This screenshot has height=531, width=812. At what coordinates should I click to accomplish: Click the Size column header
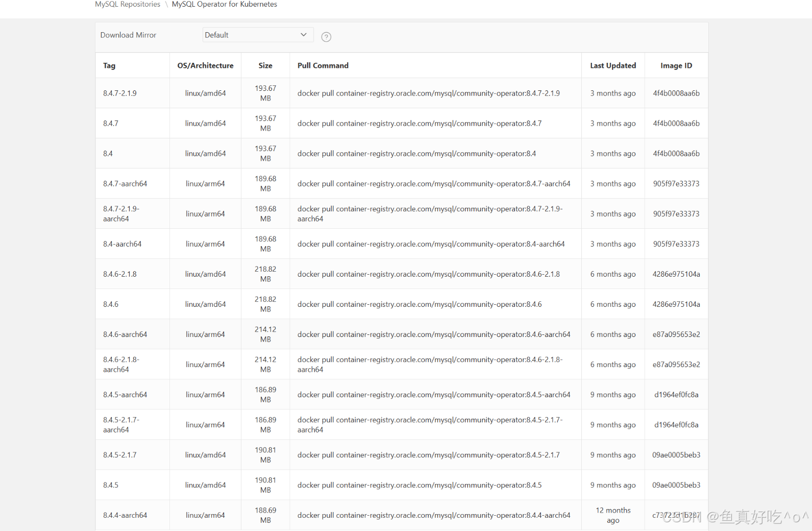tap(265, 65)
